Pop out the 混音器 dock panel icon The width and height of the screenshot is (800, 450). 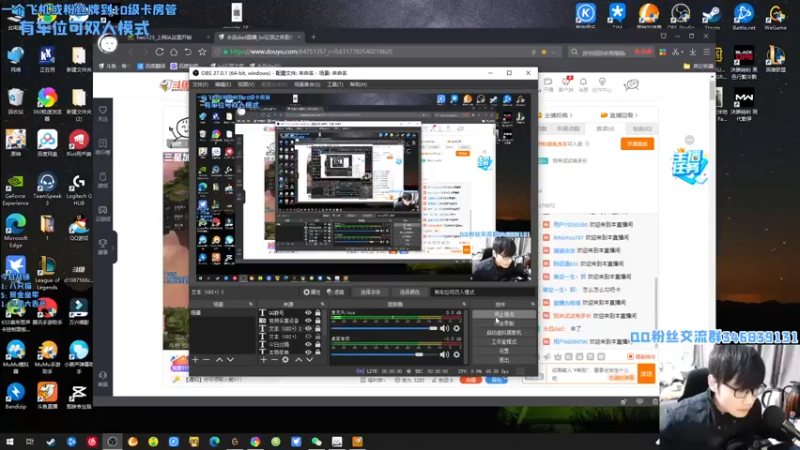click(x=464, y=304)
